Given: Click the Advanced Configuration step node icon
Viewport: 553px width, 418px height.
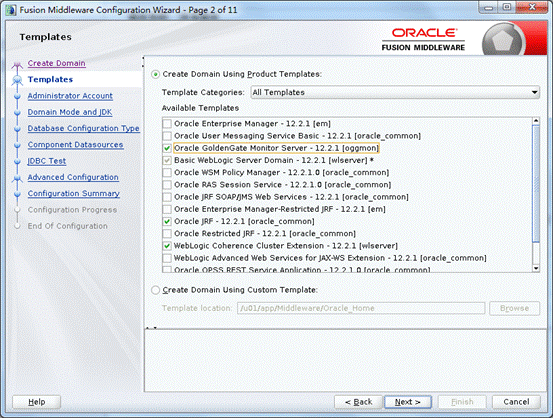Looking at the screenshot, I should tap(17, 178).
